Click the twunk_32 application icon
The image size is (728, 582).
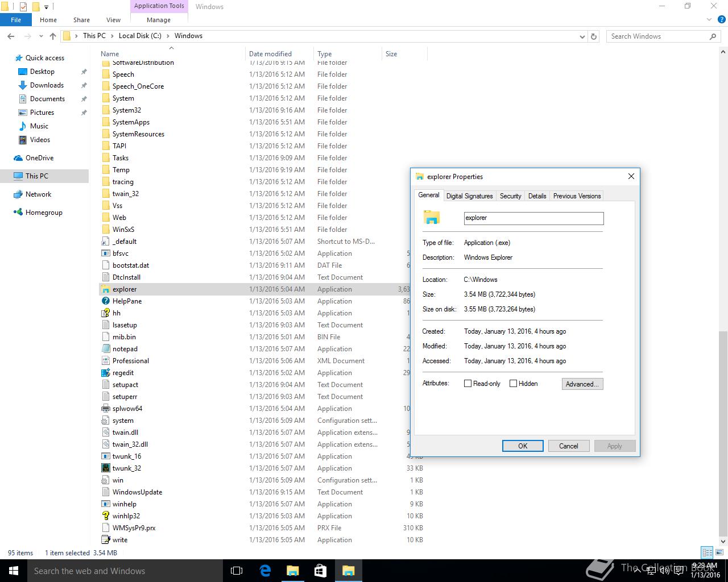coord(105,468)
